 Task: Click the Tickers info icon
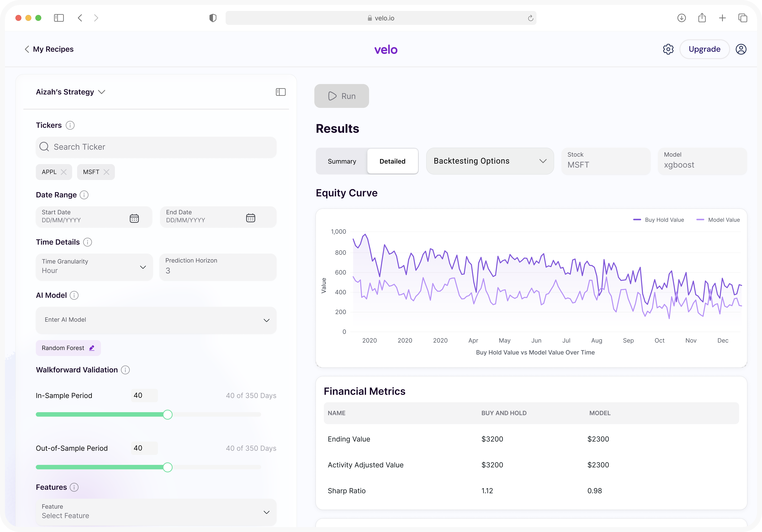tap(70, 125)
